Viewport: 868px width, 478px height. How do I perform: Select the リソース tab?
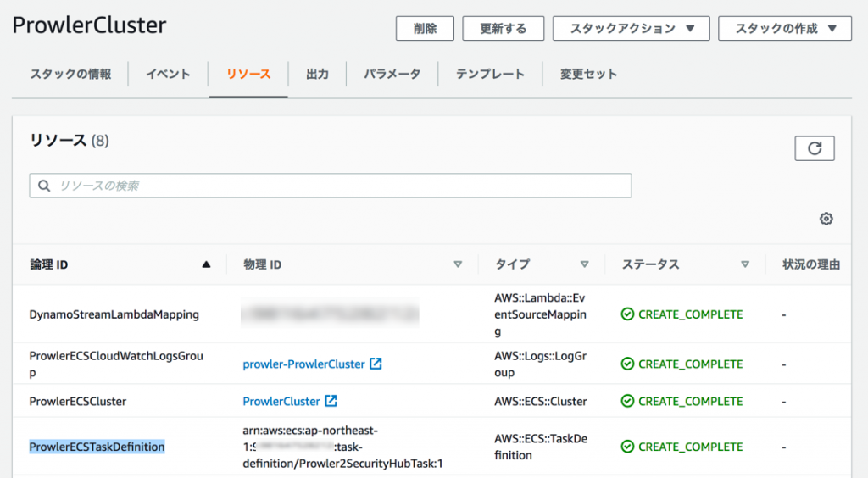pos(248,74)
